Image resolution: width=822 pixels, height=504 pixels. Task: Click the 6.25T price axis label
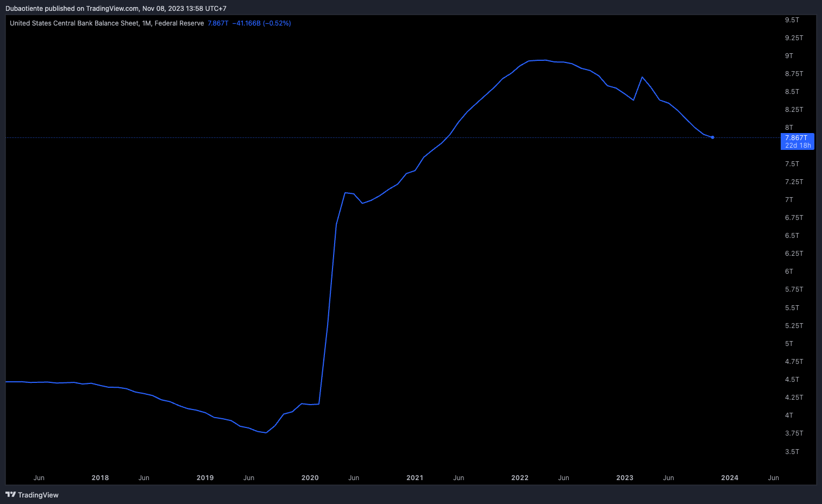794,254
